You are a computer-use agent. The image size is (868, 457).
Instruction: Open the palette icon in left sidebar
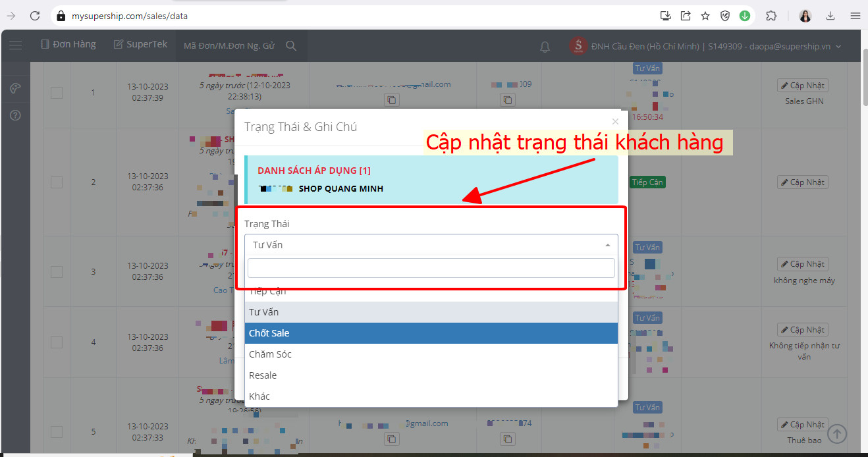pyautogui.click(x=15, y=88)
